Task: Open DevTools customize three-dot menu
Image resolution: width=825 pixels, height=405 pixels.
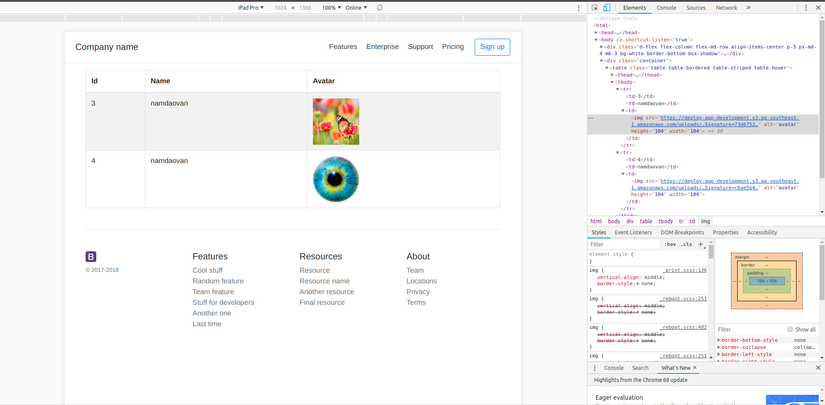Action: tap(806, 7)
